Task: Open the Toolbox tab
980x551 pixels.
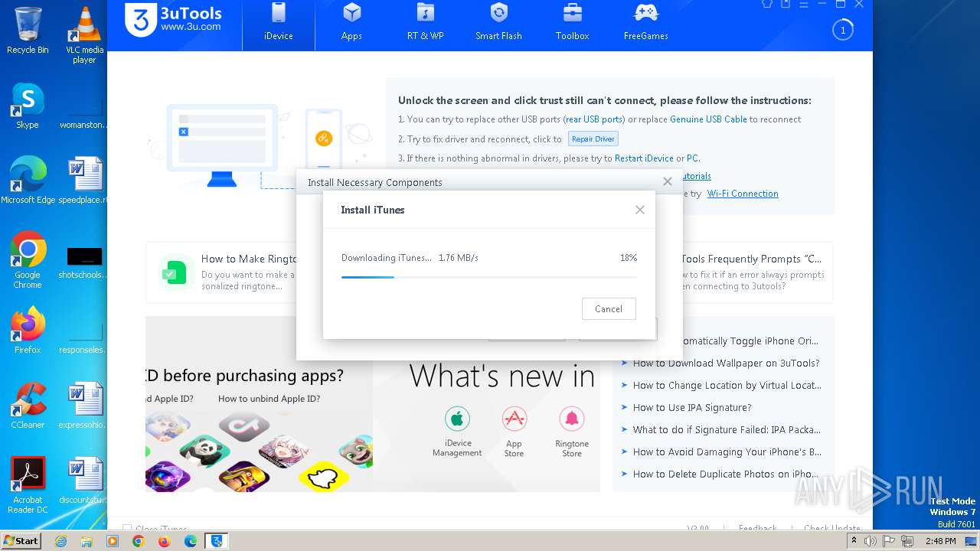Action: (572, 23)
